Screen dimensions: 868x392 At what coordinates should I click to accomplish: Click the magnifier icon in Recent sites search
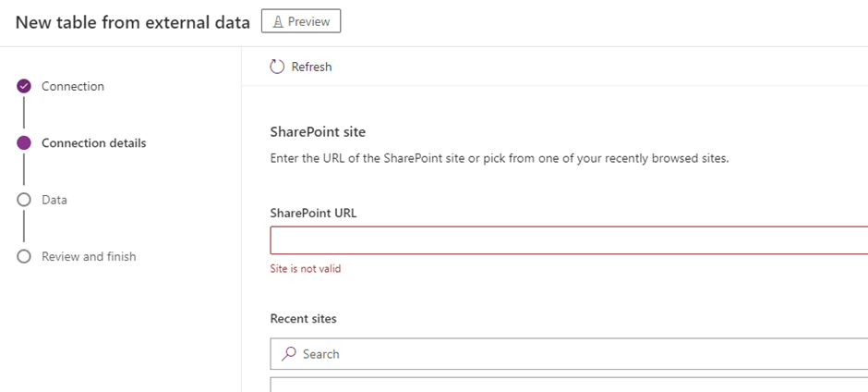tap(289, 353)
